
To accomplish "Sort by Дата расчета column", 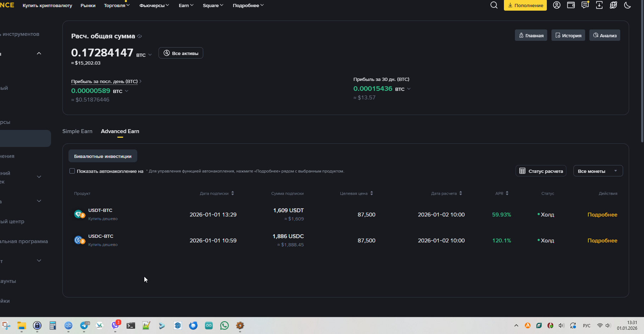I will pos(447,193).
